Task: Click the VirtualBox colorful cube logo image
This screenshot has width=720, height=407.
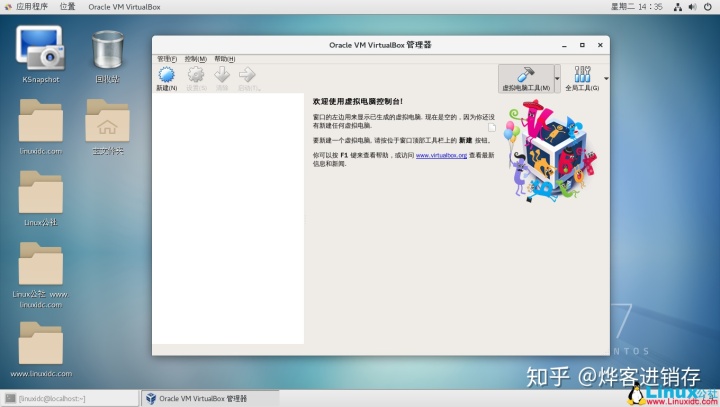Action: (550, 152)
